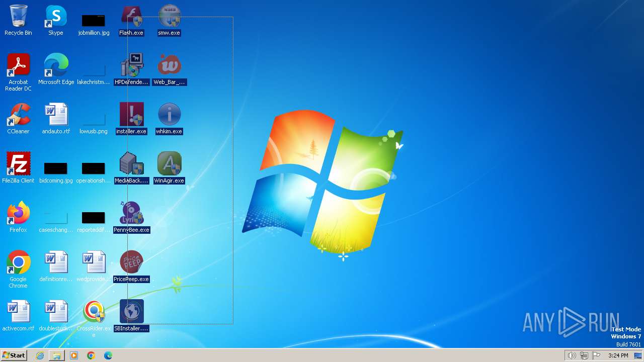Launch Internet Explorer from taskbar
The width and height of the screenshot is (644, 362).
[x=40, y=355]
